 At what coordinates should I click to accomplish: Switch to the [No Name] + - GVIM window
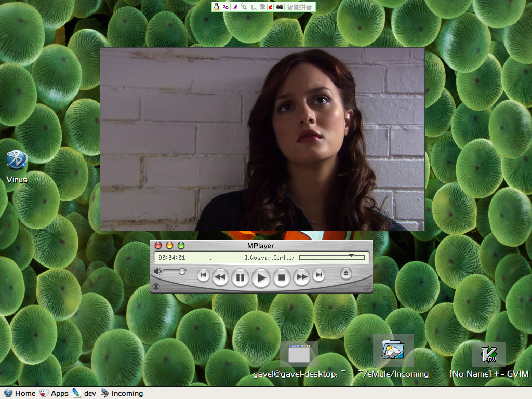pos(489,361)
